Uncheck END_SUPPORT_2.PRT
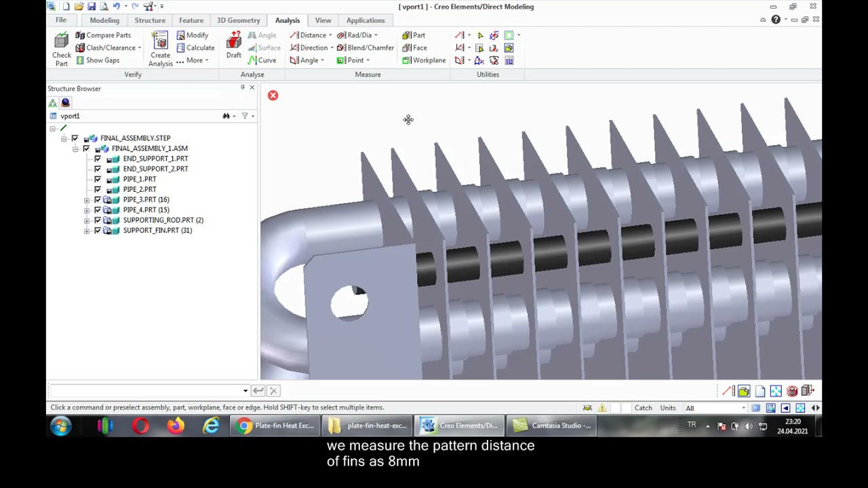Viewport: 868px width, 488px height. coord(98,169)
